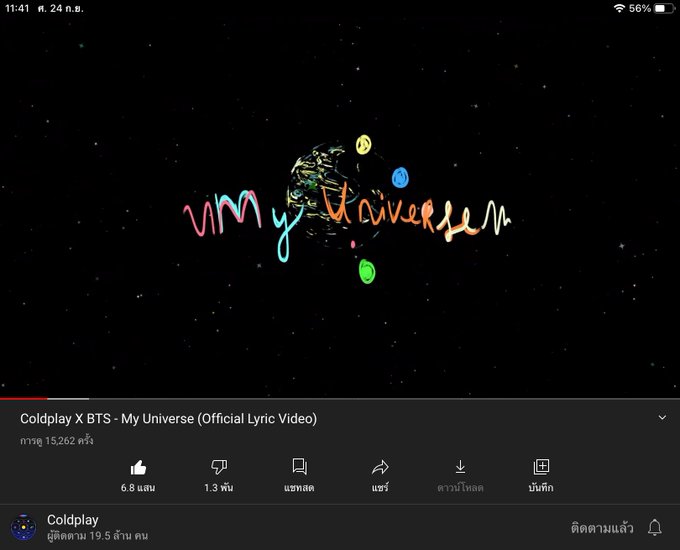Tap the 56% battery percentage
The width and height of the screenshot is (680, 550).
pos(640,8)
